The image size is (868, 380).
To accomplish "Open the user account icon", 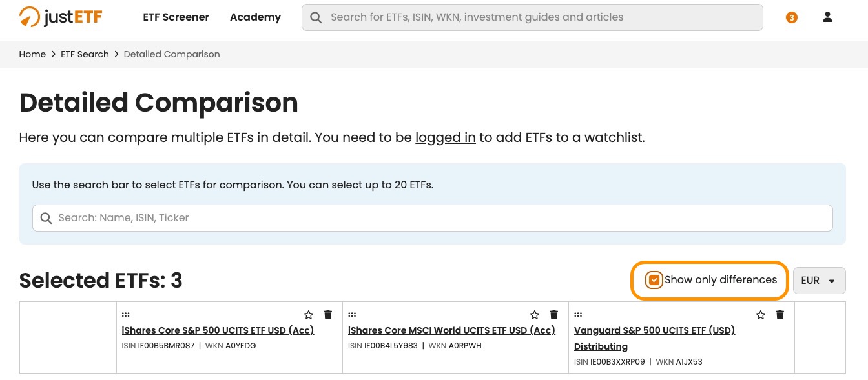I will [827, 17].
